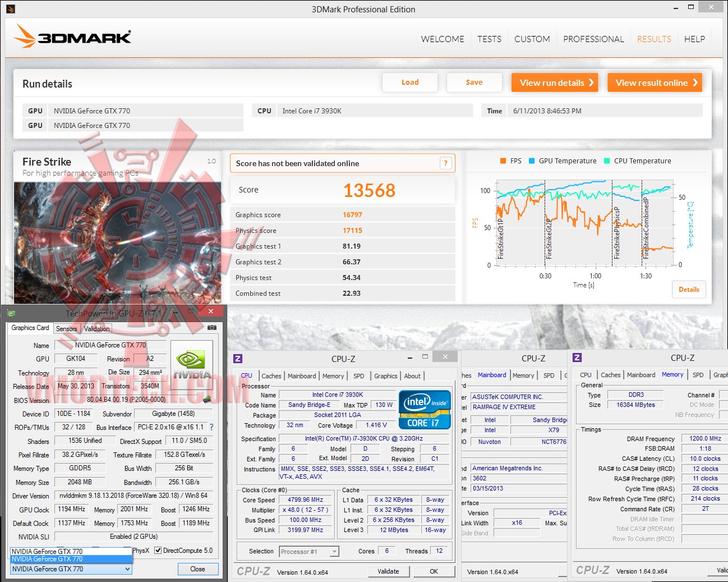This screenshot has height=582, width=728.
Task: Switch to the CUSTOM tab in 3DMark
Action: tap(532, 39)
